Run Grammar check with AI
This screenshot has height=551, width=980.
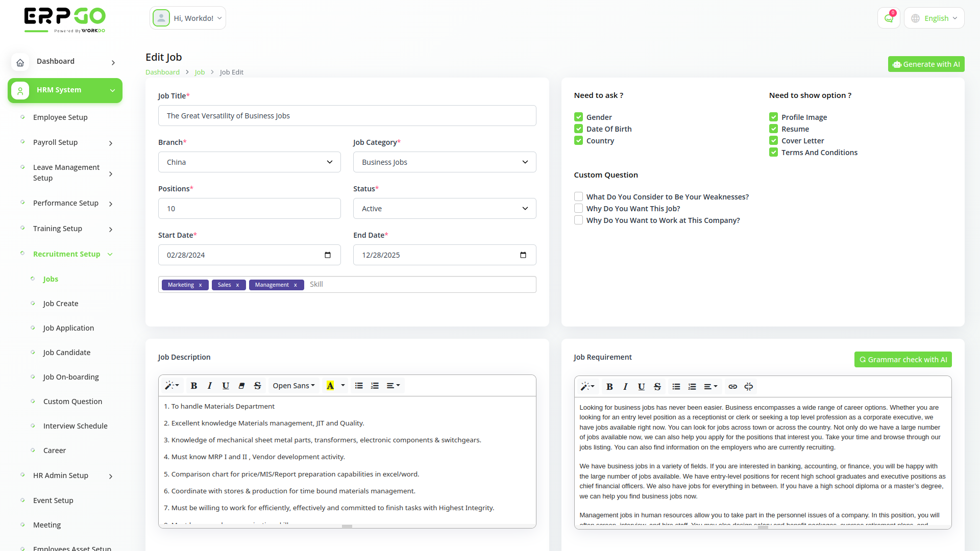click(x=903, y=359)
